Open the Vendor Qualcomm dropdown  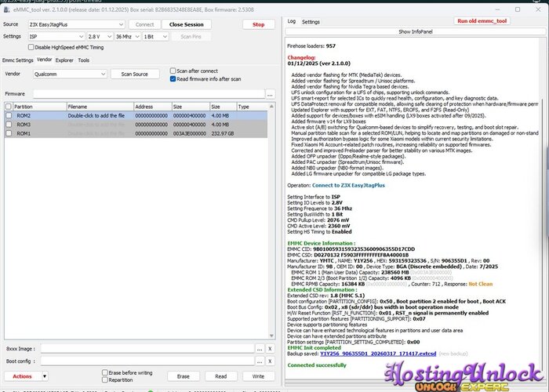[100, 74]
